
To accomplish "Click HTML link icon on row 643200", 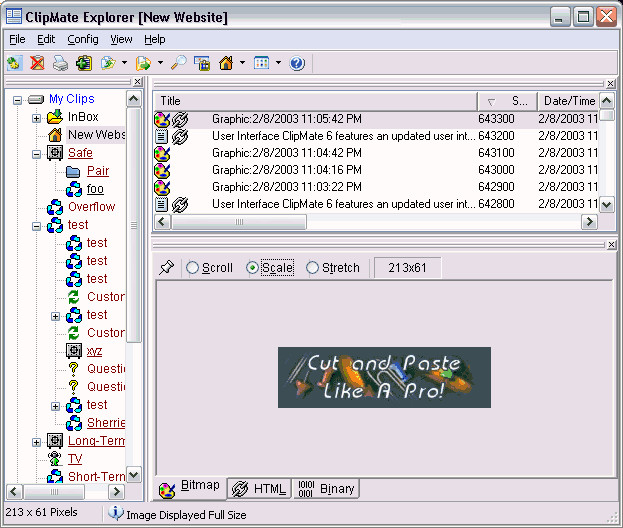I will (180, 137).
